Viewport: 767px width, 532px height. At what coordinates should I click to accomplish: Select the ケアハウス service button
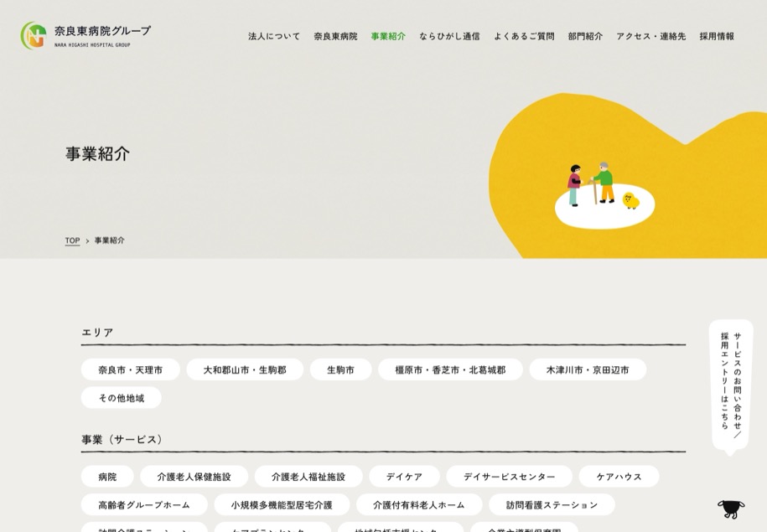click(x=619, y=476)
